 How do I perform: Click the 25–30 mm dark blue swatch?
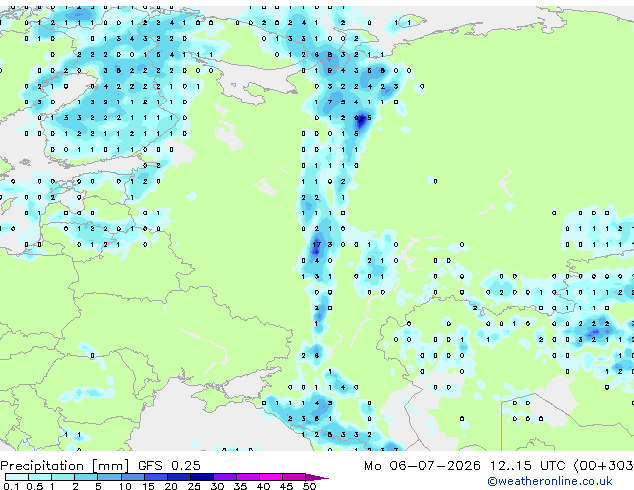click(202, 477)
